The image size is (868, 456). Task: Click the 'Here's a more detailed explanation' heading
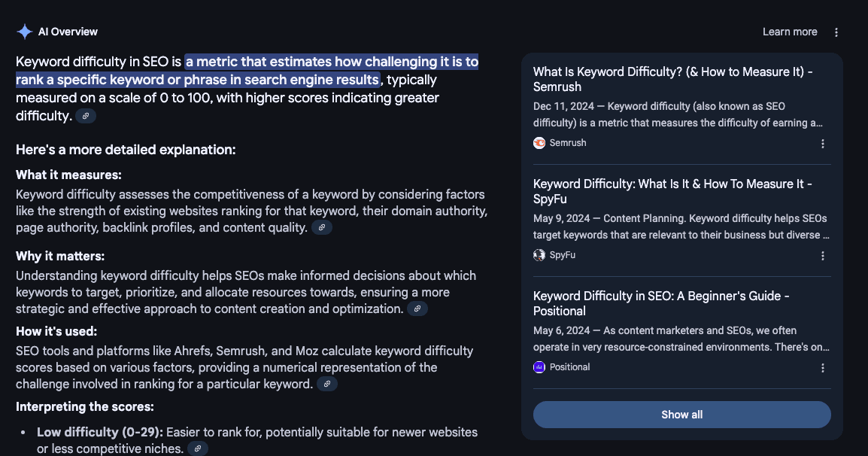(126, 150)
